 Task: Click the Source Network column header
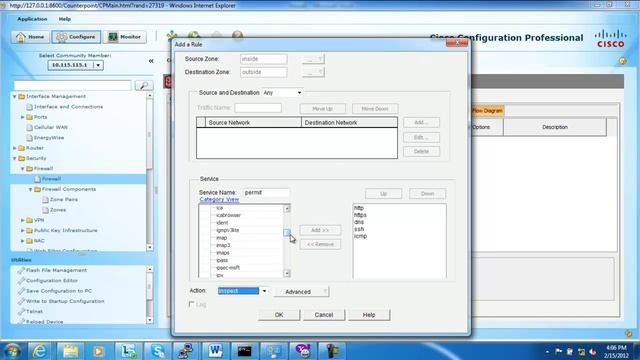click(x=253, y=122)
